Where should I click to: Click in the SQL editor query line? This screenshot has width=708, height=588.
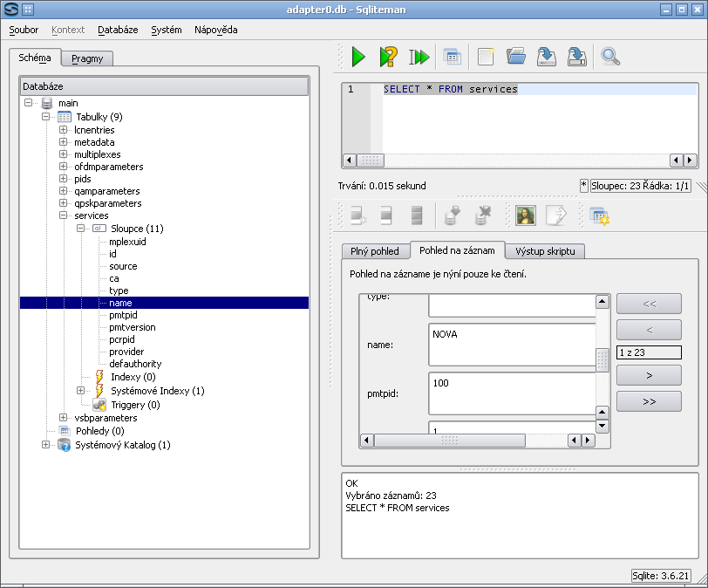pyautogui.click(x=540, y=89)
